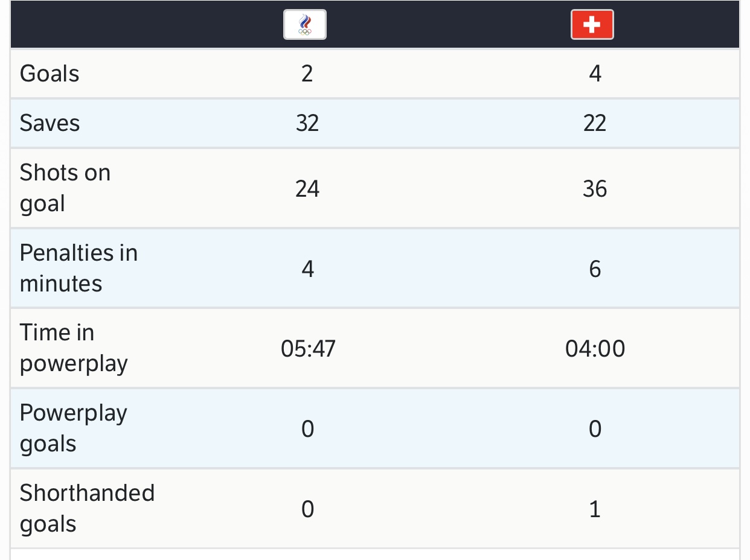Select the Time in powerplay label

pos(74,348)
